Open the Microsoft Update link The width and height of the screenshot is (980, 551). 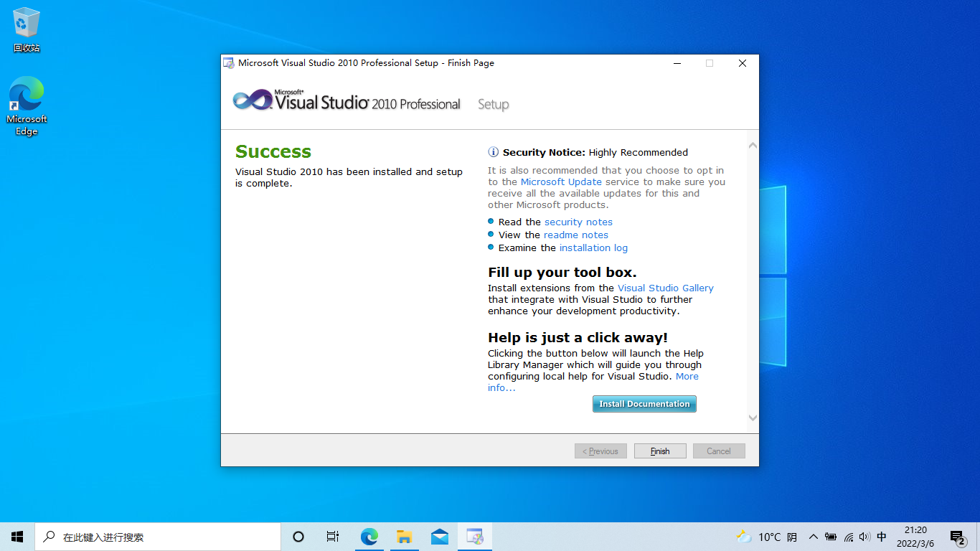[x=562, y=182]
